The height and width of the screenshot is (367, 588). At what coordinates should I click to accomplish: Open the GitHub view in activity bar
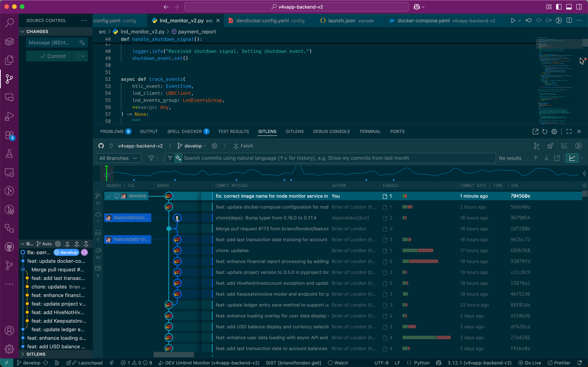pos(9,247)
